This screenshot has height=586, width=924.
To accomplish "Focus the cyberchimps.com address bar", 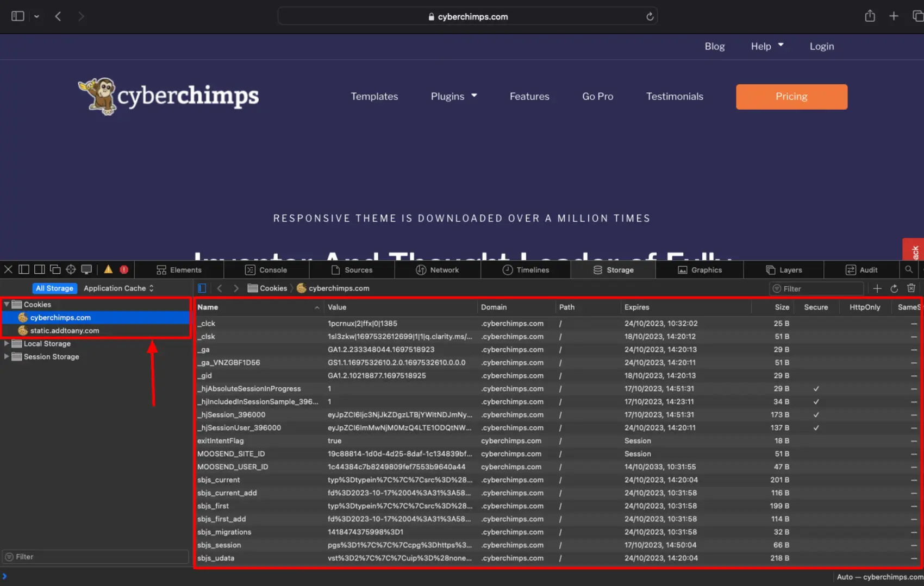I will [467, 16].
